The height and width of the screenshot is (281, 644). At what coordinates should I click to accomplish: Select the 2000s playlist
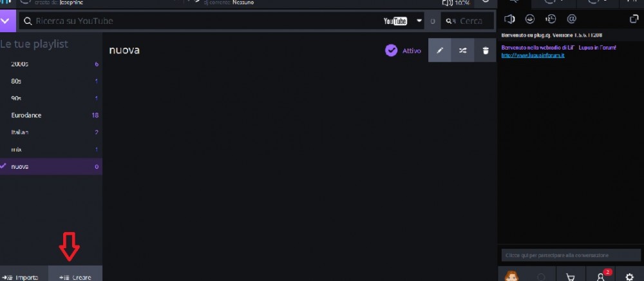(x=51, y=64)
